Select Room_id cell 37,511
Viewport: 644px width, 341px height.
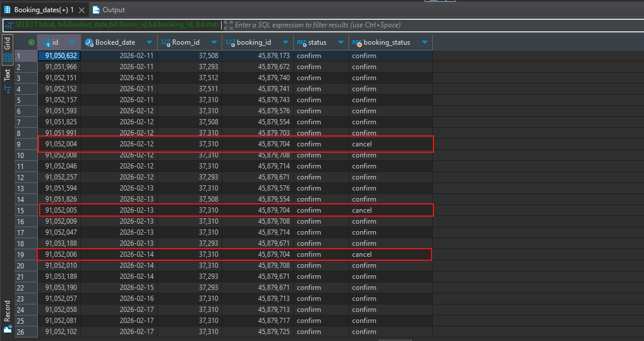[190, 89]
